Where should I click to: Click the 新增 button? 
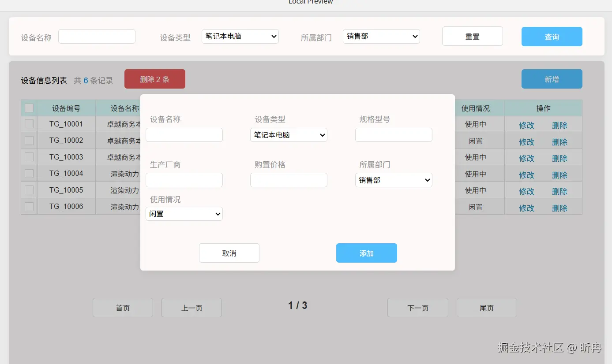[x=552, y=79]
